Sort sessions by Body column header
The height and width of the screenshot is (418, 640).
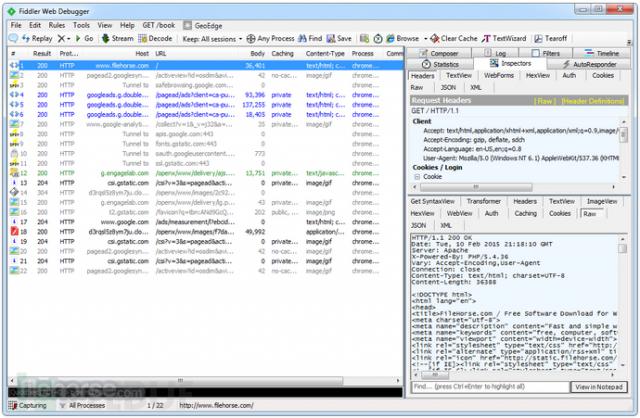tap(257, 53)
